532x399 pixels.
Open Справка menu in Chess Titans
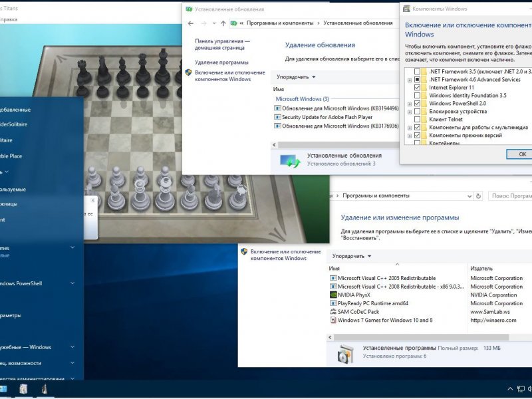pos(9,20)
